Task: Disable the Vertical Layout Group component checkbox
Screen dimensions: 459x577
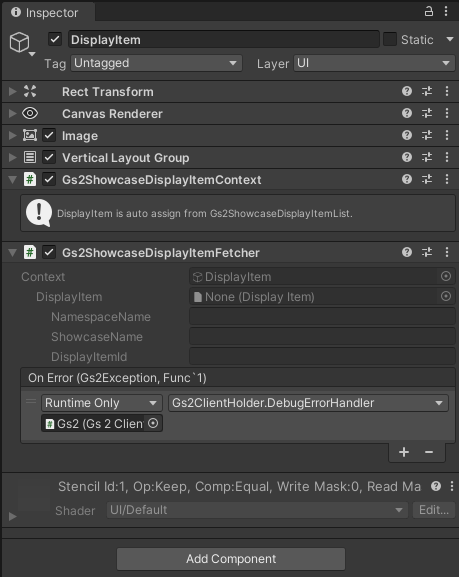Action: [49, 157]
